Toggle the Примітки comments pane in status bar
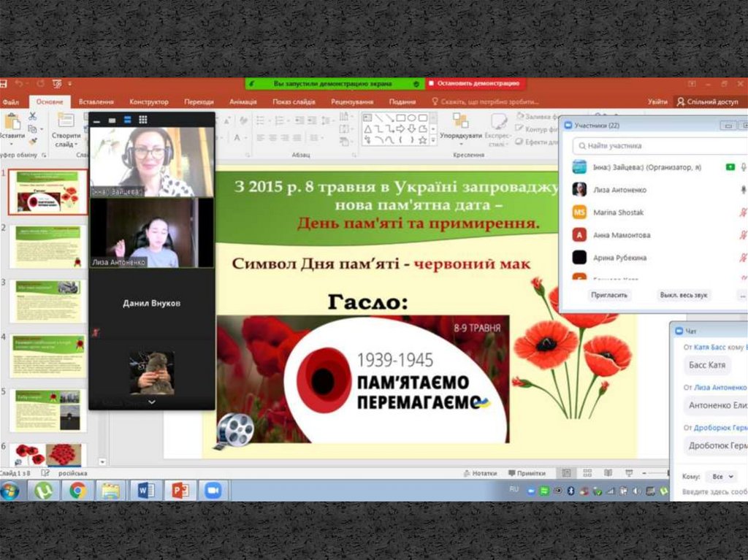The image size is (748, 560). tap(527, 473)
